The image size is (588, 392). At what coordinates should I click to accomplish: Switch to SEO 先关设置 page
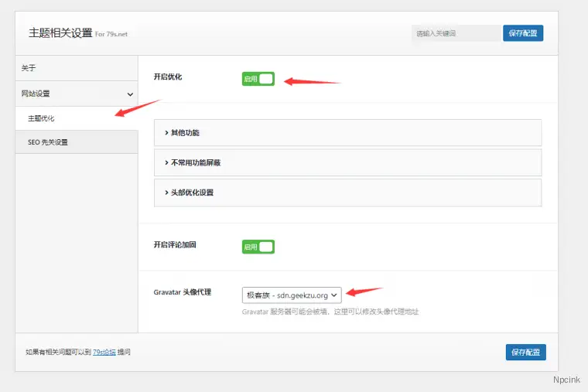48,142
